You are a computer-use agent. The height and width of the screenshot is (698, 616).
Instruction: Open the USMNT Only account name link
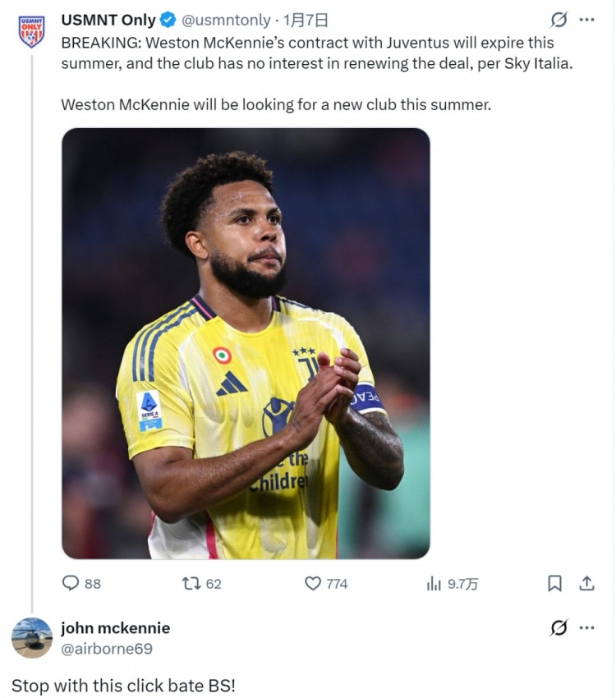[x=108, y=21]
